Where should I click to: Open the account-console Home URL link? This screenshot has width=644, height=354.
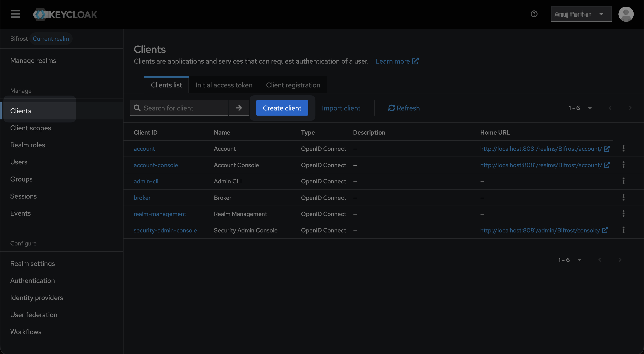tap(541, 165)
